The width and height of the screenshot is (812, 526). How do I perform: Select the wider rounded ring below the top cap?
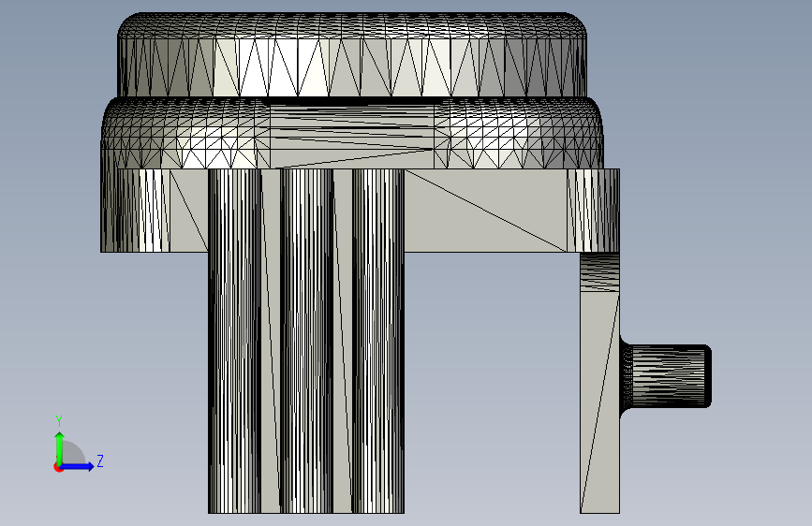(352, 133)
